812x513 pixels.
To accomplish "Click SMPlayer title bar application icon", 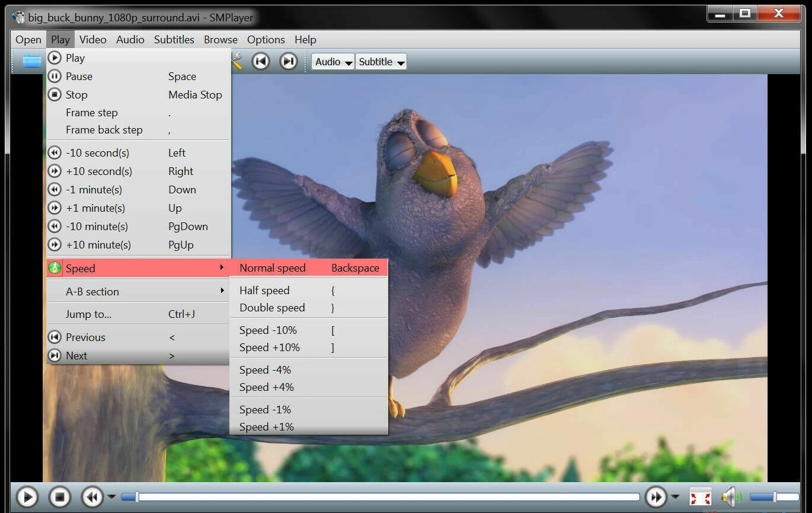I will coord(18,17).
